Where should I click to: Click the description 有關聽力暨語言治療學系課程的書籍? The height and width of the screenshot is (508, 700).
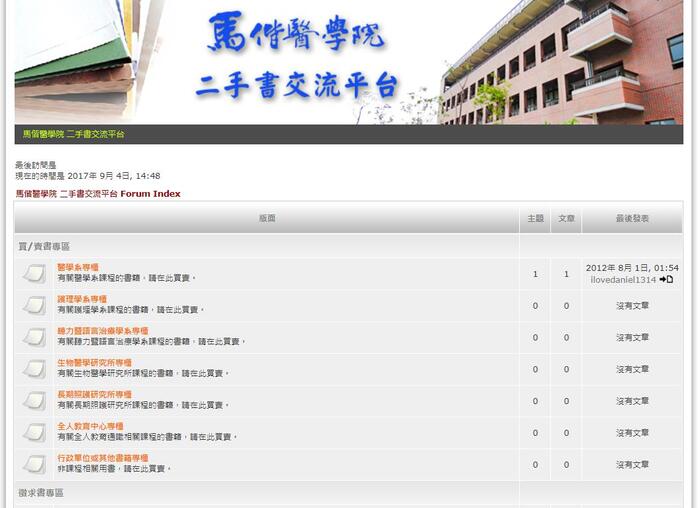click(152, 341)
